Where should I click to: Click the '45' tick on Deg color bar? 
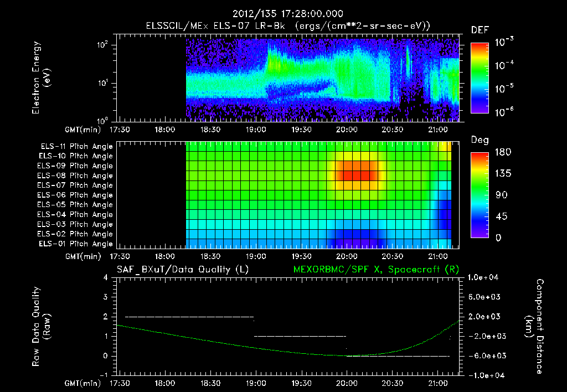point(501,216)
